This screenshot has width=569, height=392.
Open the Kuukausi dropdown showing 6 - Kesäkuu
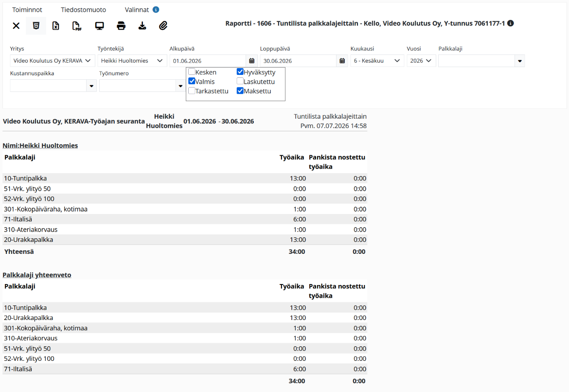pos(377,61)
